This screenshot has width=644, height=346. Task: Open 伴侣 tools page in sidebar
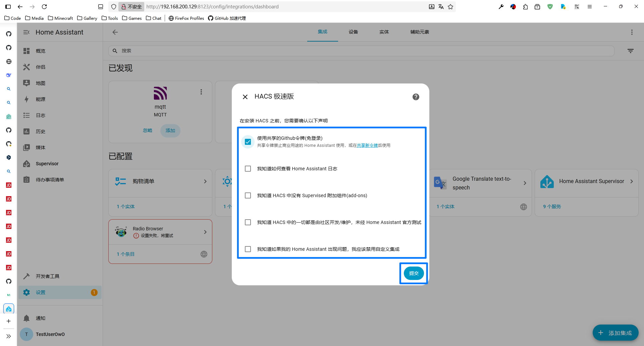pyautogui.click(x=60, y=67)
